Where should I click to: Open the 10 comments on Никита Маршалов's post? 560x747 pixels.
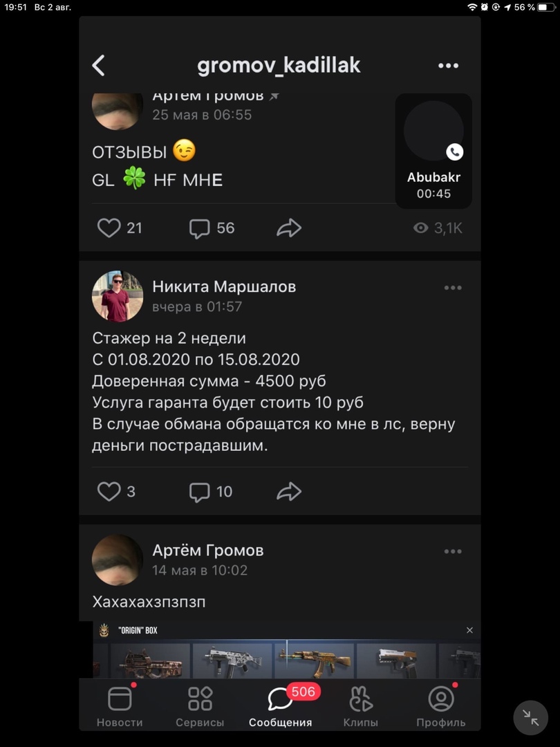point(200,492)
